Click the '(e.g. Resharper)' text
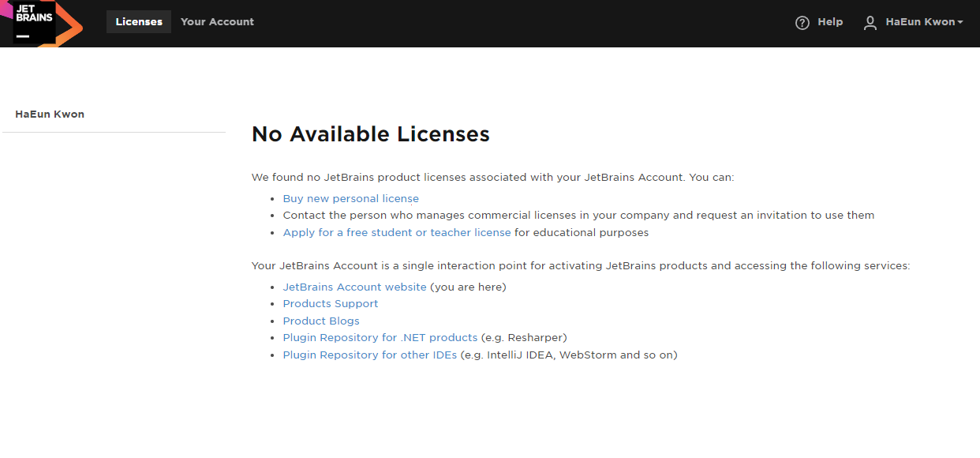980x458 pixels. (524, 338)
